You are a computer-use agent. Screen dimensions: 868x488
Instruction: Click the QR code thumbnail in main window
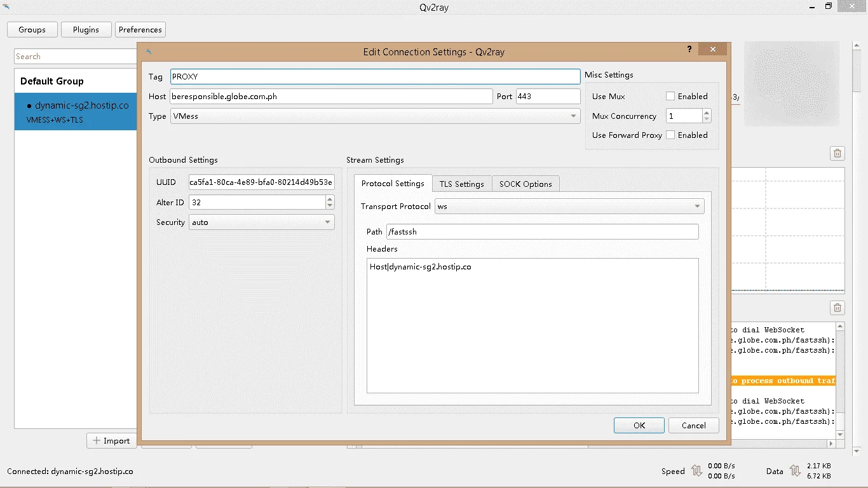(x=792, y=85)
